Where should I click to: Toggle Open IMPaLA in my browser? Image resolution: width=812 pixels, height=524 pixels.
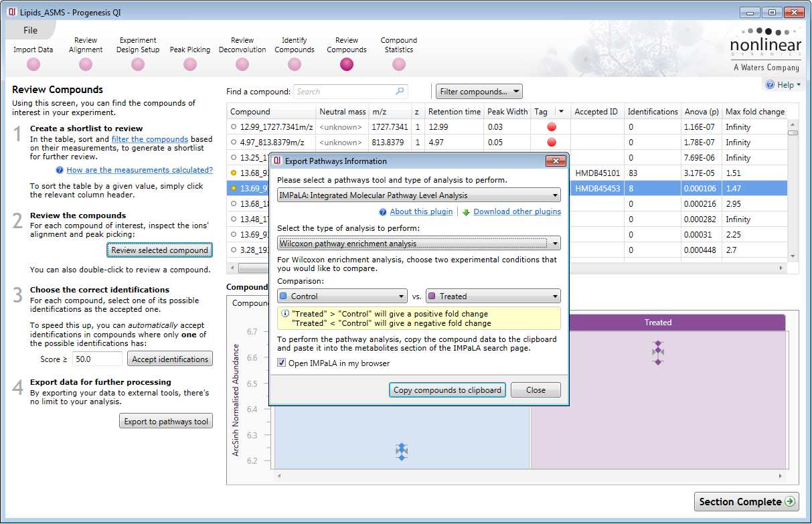(282, 363)
